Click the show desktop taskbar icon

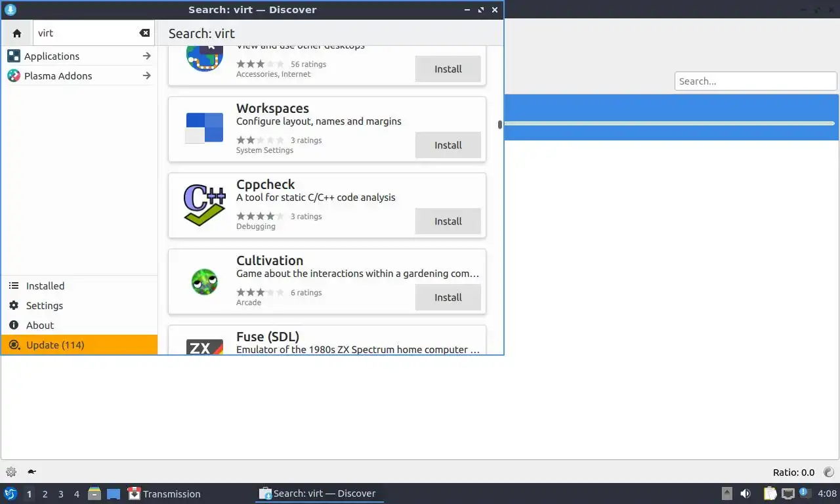pyautogui.click(x=114, y=493)
